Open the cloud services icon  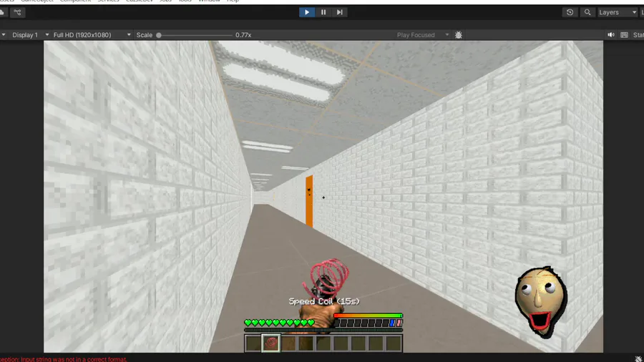coord(2,12)
